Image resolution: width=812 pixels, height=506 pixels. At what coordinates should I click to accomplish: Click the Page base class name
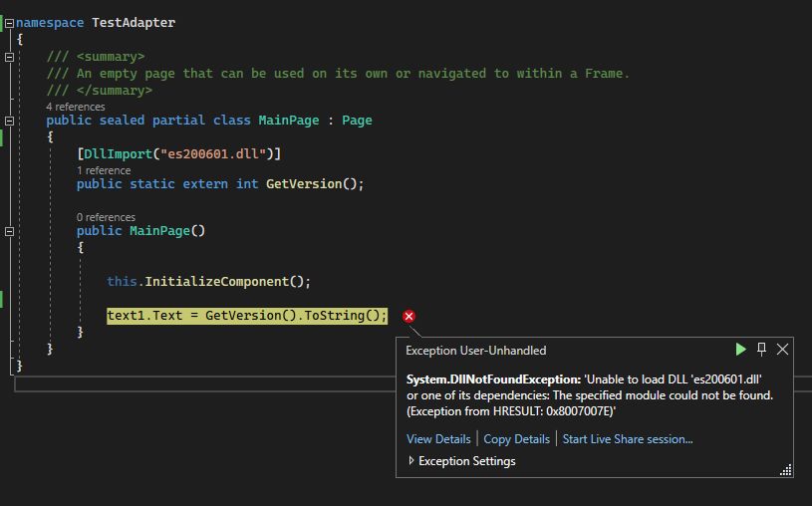click(x=357, y=121)
